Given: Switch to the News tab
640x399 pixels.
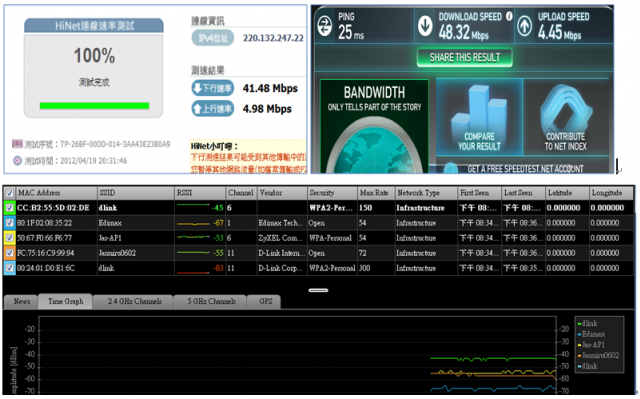Looking at the screenshot, I should tap(22, 301).
